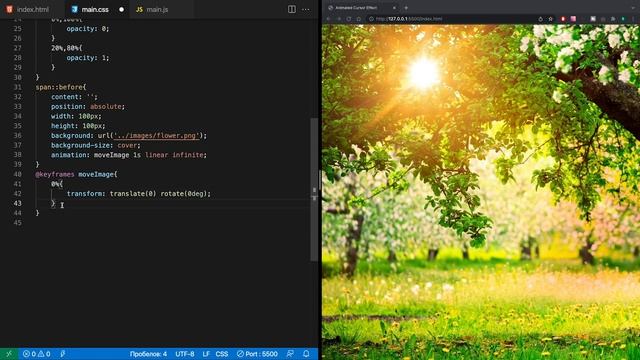Close the Animated Cursor Effect browser tab
640x360 pixels.
[x=394, y=8]
